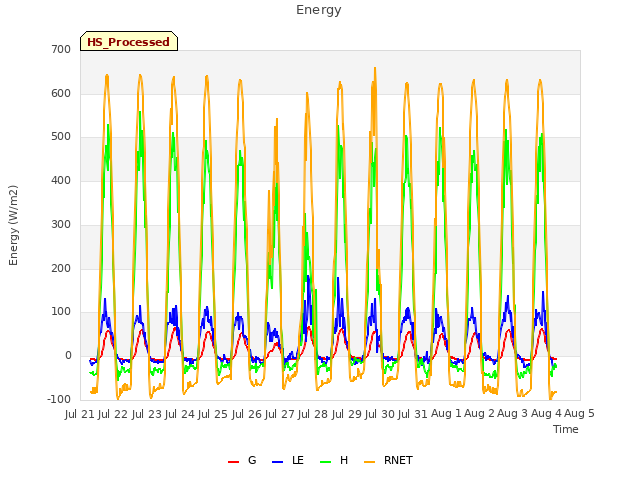Click the 0 y-axis tick label
Viewport: 640px width, 480px height.
tap(68, 356)
